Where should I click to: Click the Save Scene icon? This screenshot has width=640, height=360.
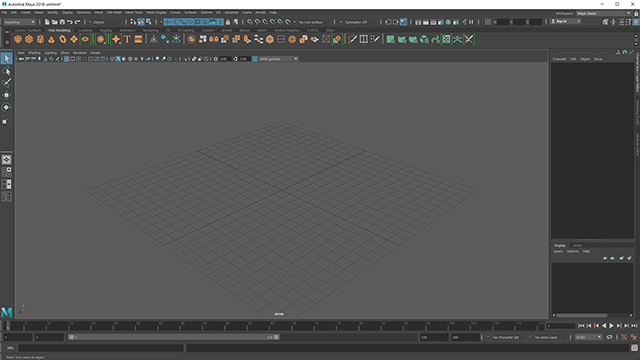click(62, 22)
